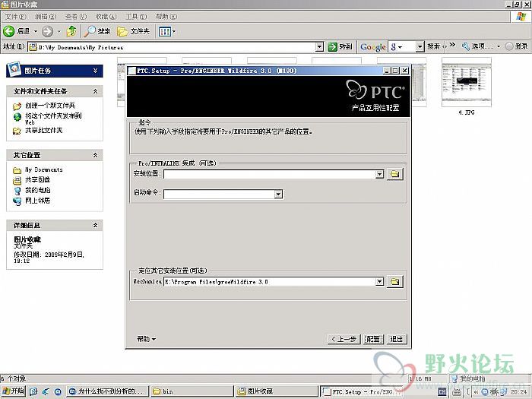The height and width of the screenshot is (399, 532).
Task: Browse for Pro/INTRALINK install location folder icon
Action: [x=394, y=174]
